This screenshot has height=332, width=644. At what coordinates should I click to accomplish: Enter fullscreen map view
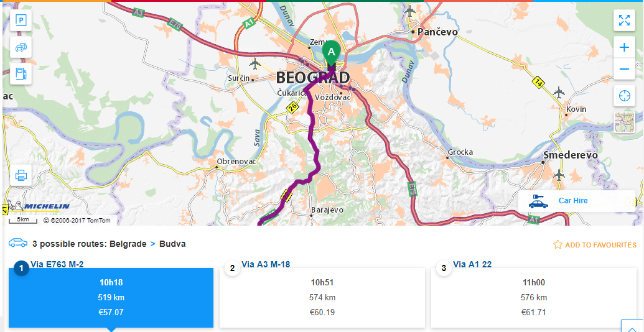click(x=624, y=21)
